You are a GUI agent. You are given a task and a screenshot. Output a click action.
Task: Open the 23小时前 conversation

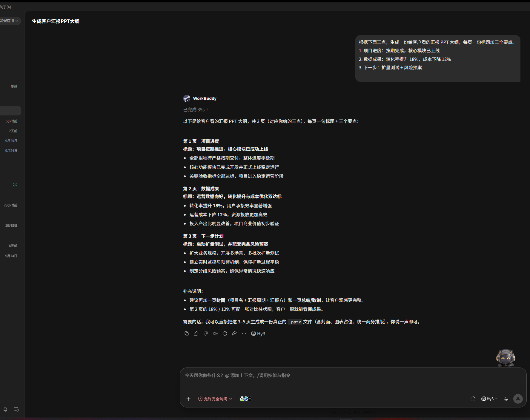(x=10, y=205)
